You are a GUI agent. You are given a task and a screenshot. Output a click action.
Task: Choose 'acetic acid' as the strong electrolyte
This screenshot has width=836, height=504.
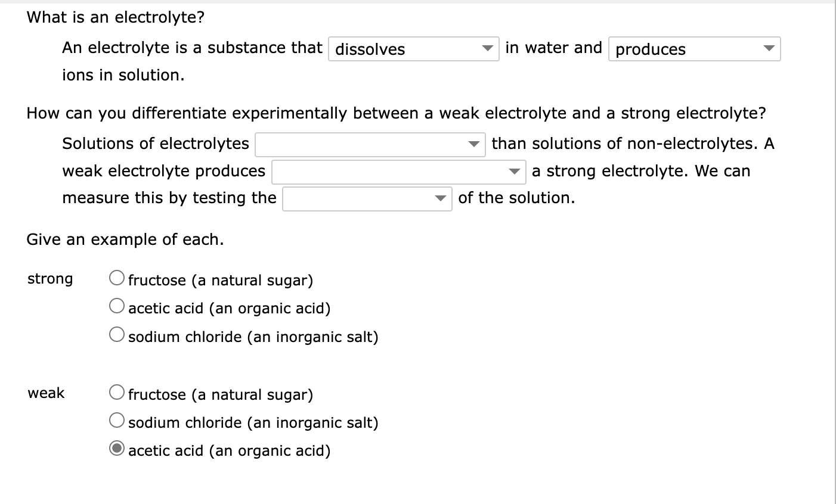click(x=117, y=306)
